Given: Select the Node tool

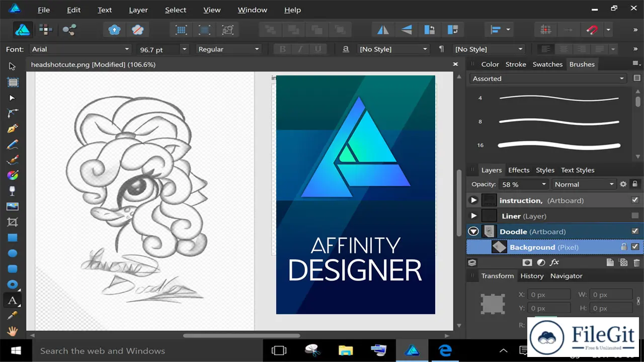Looking at the screenshot, I should coord(13,98).
